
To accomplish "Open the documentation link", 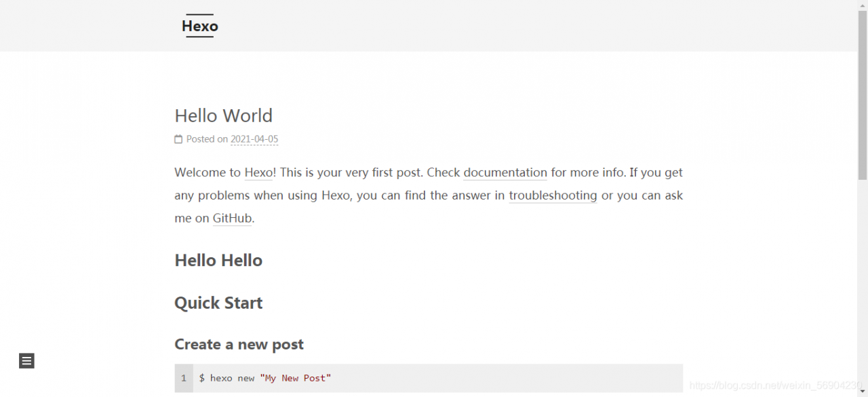I will pyautogui.click(x=505, y=172).
